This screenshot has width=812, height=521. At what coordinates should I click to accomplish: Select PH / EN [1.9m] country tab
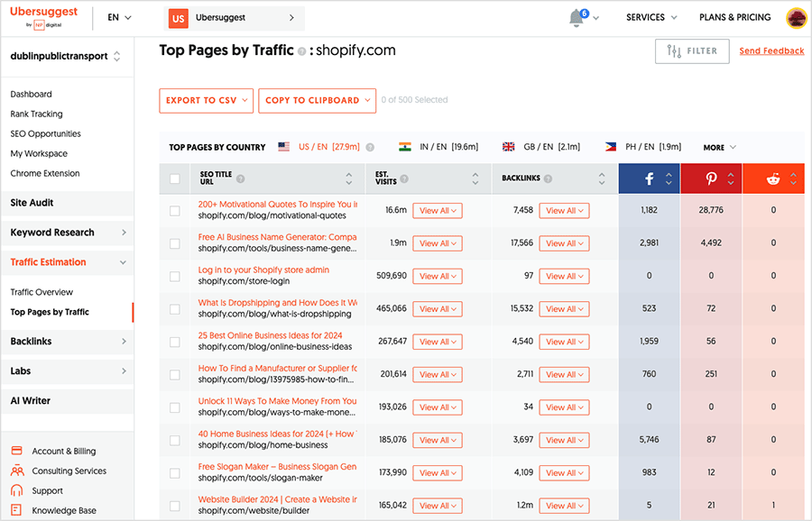tap(653, 147)
